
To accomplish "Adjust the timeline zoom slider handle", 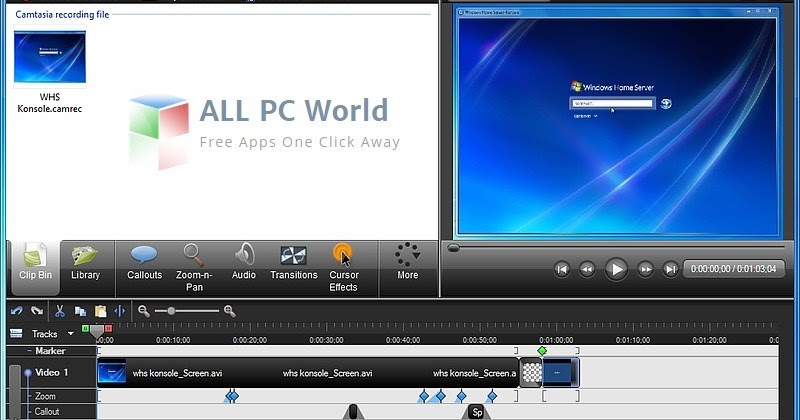I will (171, 311).
